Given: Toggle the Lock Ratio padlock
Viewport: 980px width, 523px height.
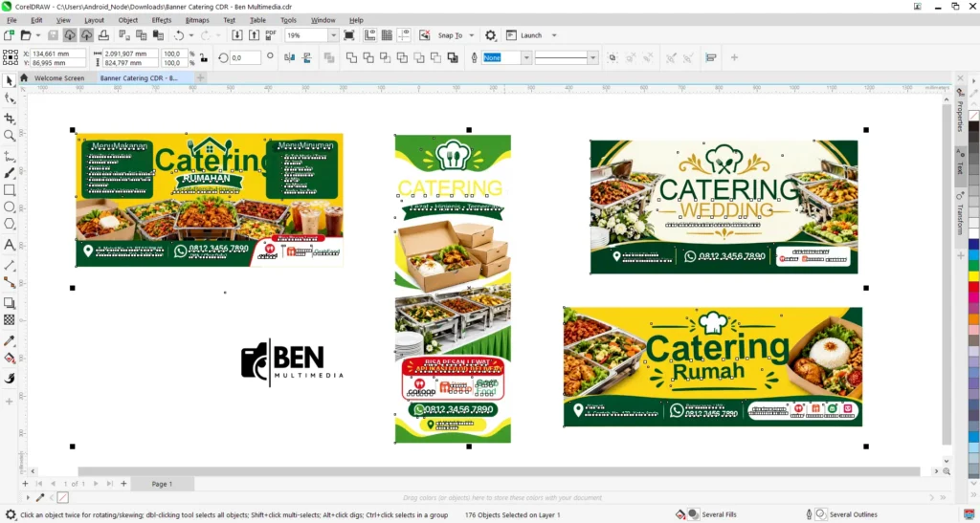Looking at the screenshot, I should tap(204, 58).
